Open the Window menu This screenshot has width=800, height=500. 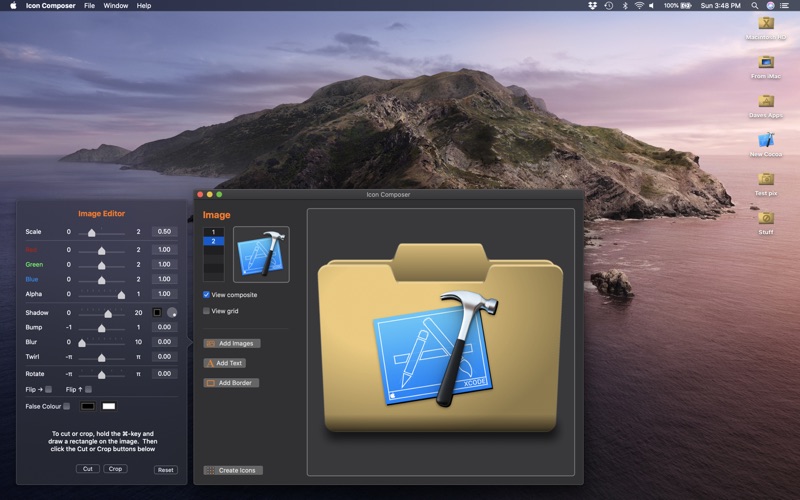pos(116,6)
